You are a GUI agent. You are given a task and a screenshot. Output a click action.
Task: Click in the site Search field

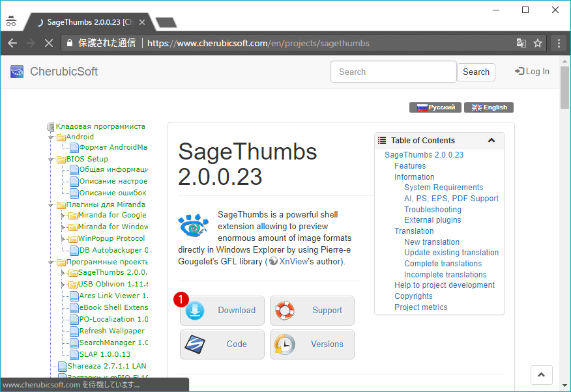(x=393, y=72)
